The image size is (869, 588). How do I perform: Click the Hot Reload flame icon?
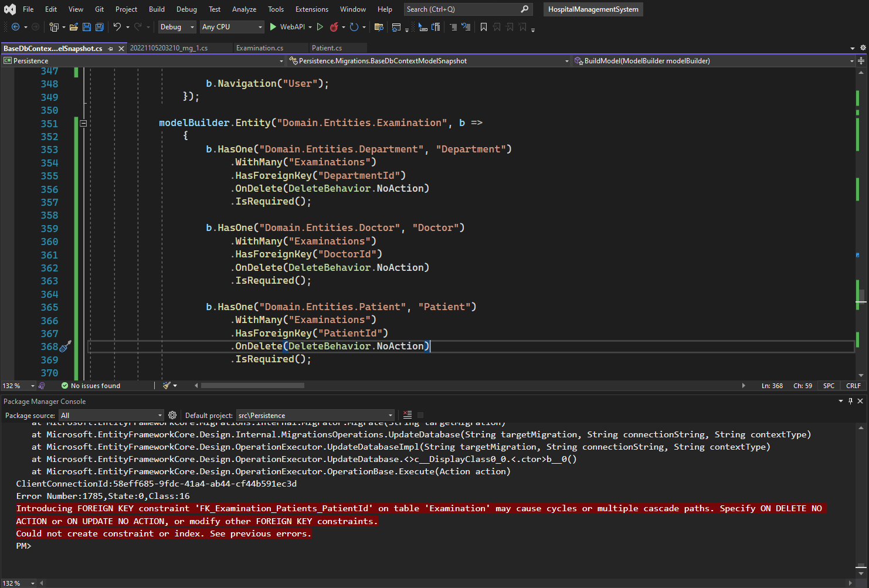coord(334,27)
